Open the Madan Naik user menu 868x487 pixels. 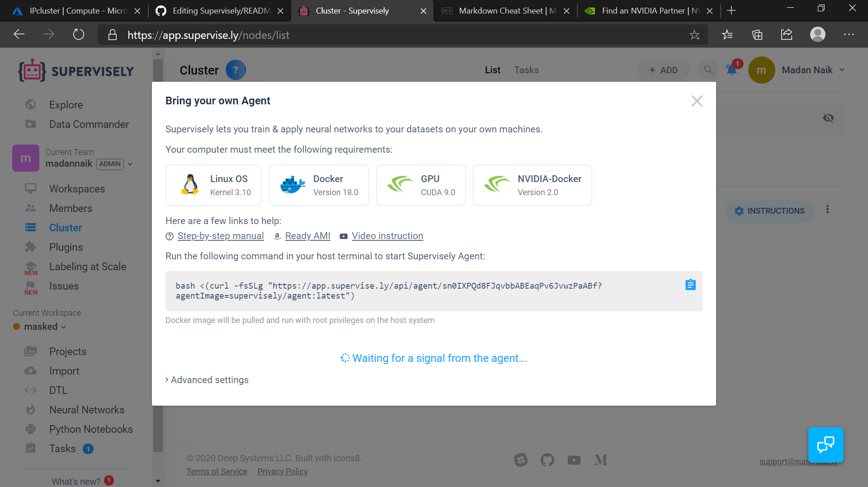[x=813, y=70]
